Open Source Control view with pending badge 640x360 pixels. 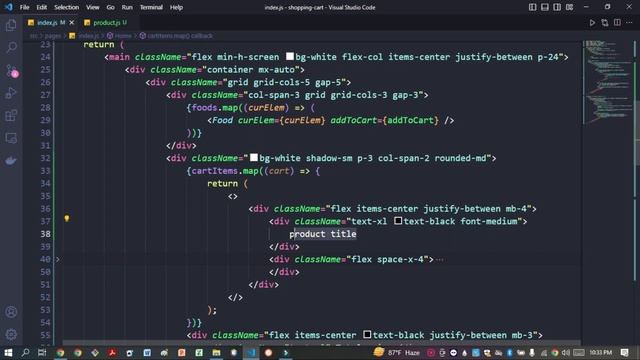[11, 71]
